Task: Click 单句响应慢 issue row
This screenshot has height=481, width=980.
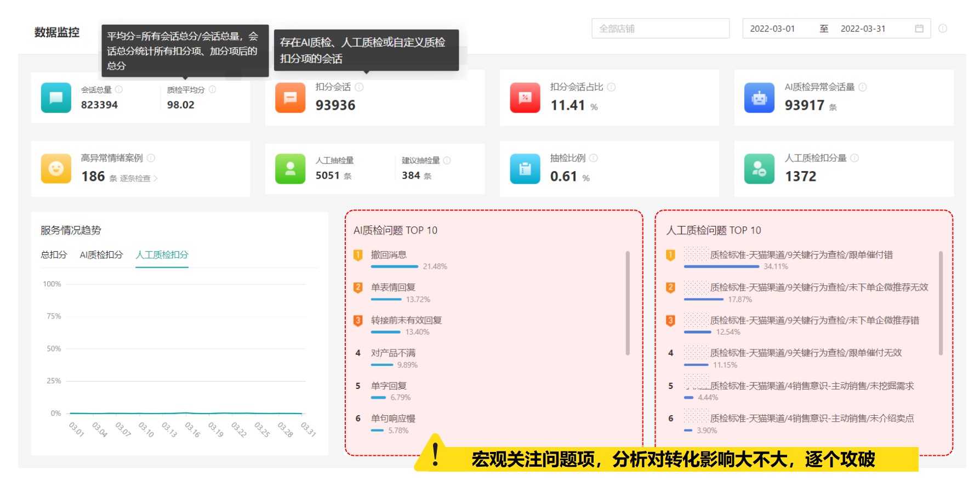Action: 393,418
